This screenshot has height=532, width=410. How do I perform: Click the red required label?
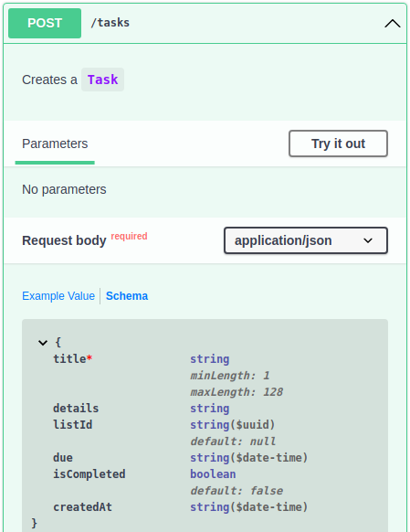(129, 236)
